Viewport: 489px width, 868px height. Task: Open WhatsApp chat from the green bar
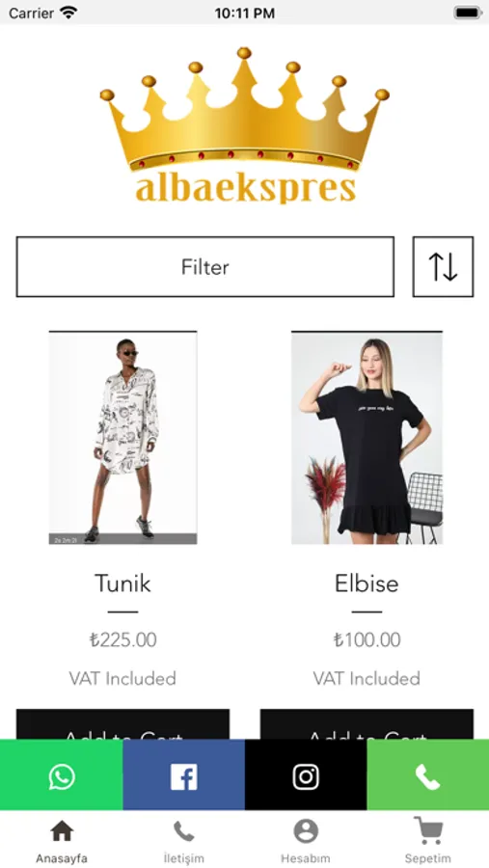pyautogui.click(x=61, y=776)
